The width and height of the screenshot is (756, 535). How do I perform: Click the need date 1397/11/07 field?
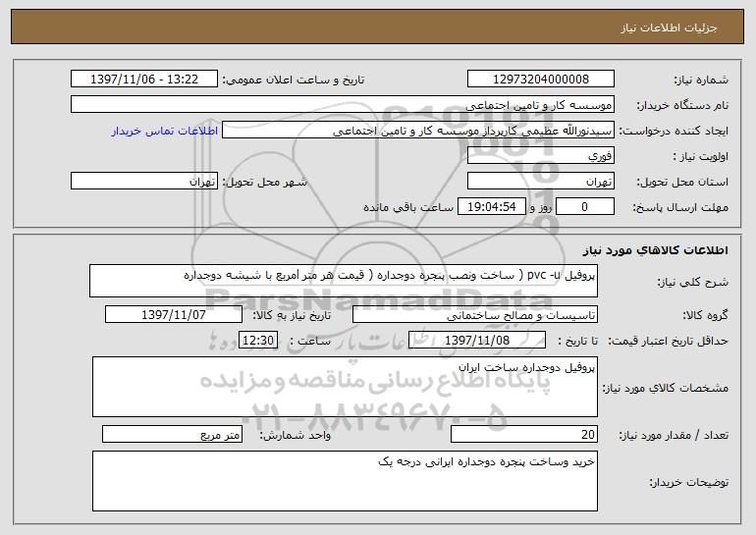pos(174,315)
